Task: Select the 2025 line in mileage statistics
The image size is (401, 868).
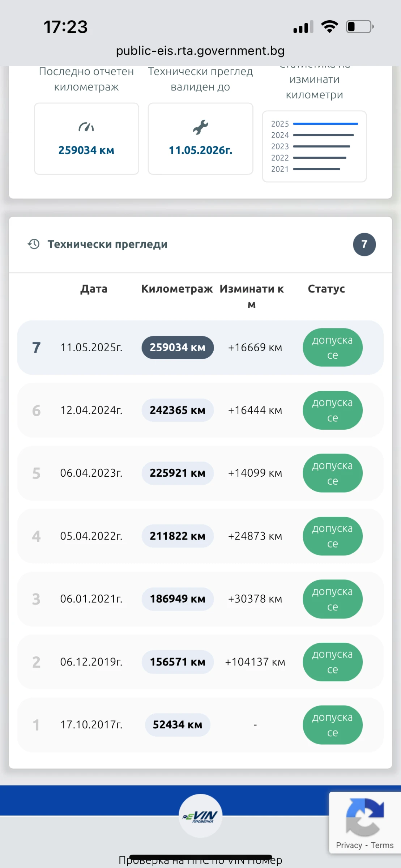Action: [325, 124]
